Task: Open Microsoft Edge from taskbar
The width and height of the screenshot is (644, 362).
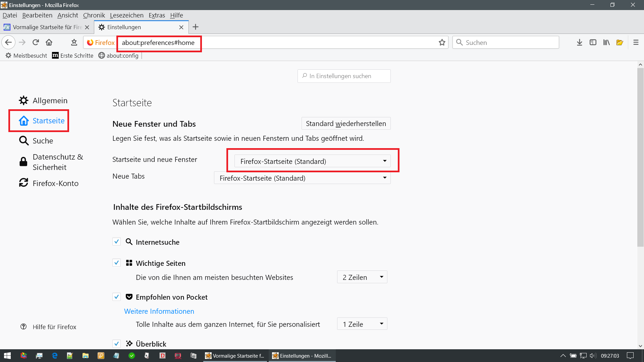Action: click(55, 356)
